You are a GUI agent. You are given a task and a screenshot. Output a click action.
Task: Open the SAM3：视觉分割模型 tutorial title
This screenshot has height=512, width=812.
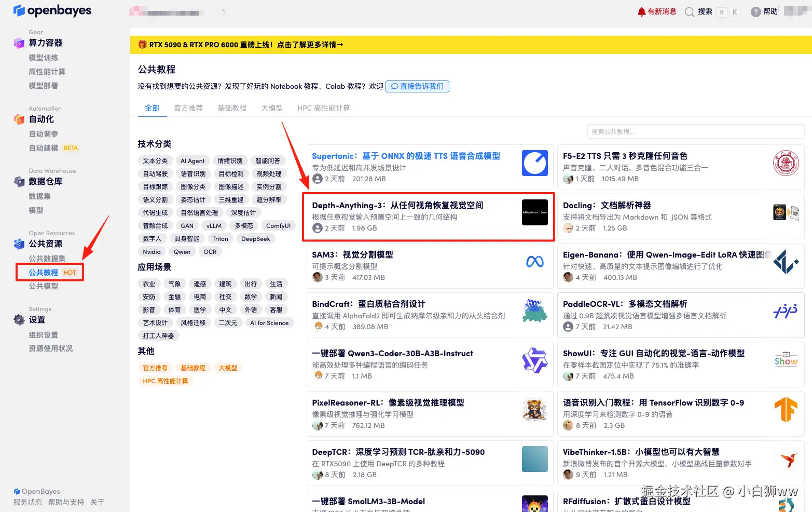coord(352,254)
